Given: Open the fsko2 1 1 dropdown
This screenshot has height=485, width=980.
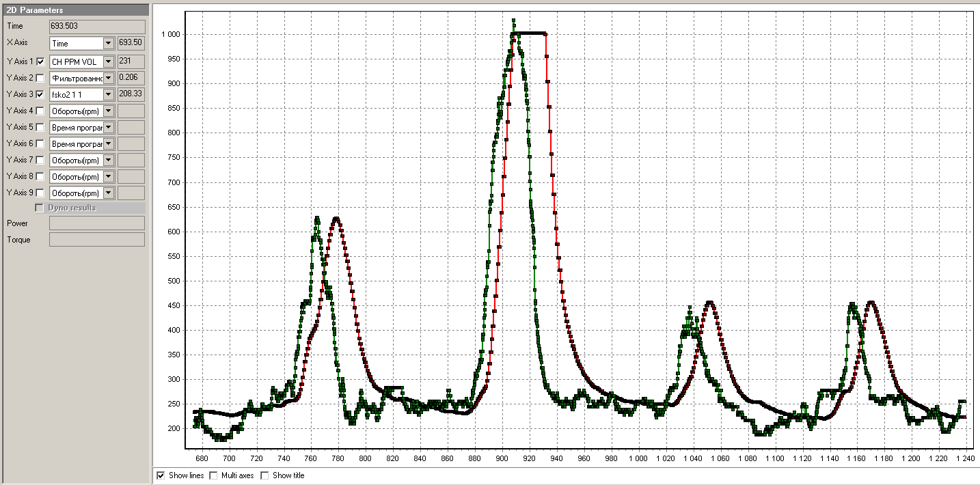Looking at the screenshot, I should point(108,94).
